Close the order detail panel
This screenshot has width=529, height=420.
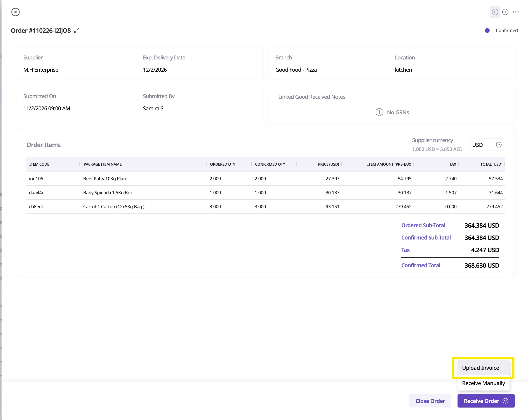point(16,12)
